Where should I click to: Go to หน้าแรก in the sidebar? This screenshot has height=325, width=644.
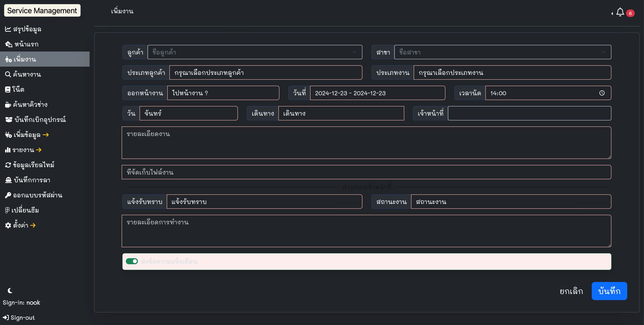click(x=26, y=44)
